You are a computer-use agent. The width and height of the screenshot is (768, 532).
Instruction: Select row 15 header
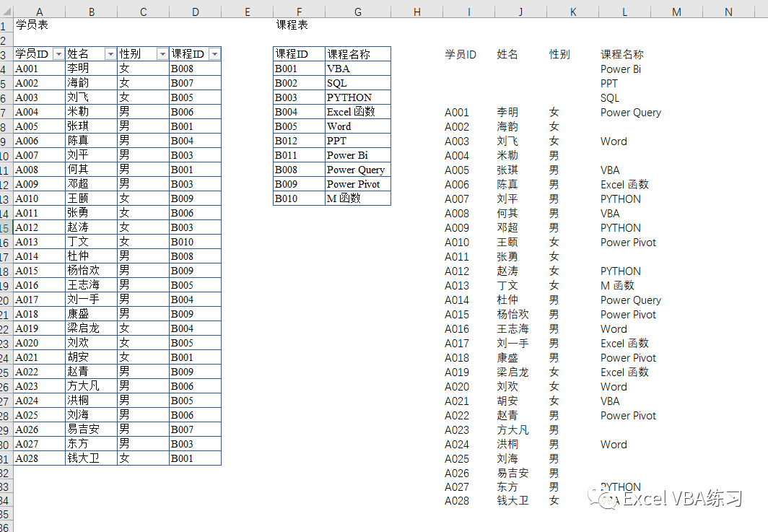pyautogui.click(x=6, y=228)
